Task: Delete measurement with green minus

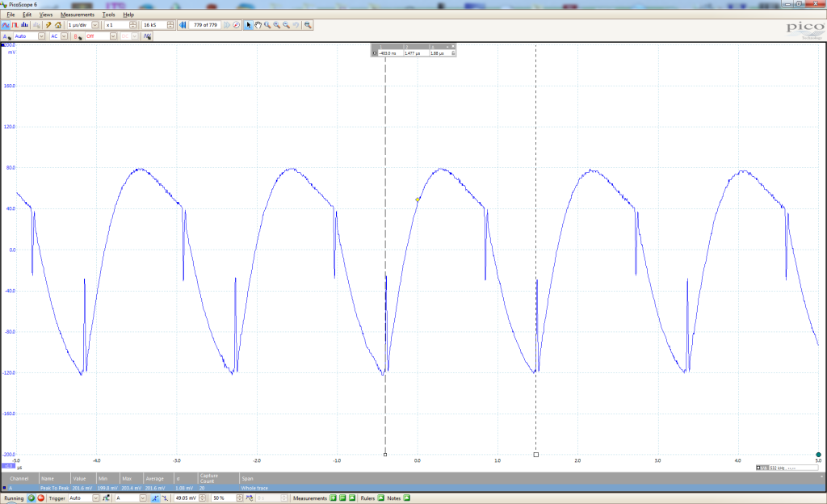Action: pyautogui.click(x=342, y=498)
